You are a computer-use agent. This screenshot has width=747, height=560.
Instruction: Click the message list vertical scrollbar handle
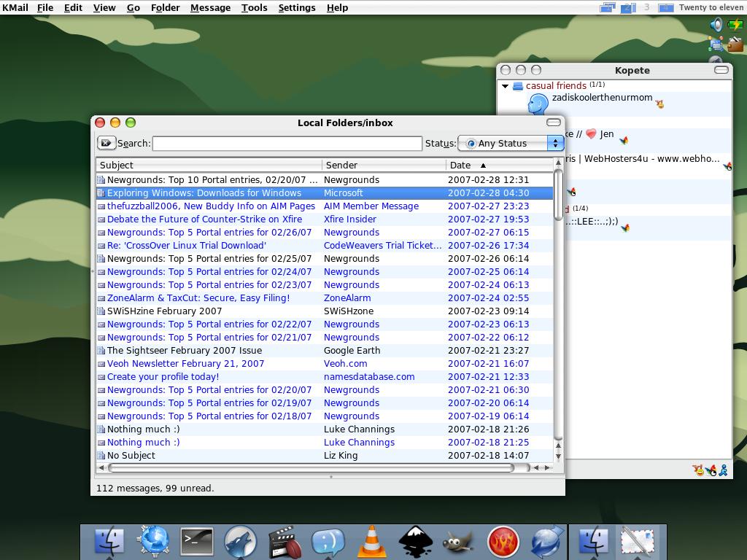[558, 194]
